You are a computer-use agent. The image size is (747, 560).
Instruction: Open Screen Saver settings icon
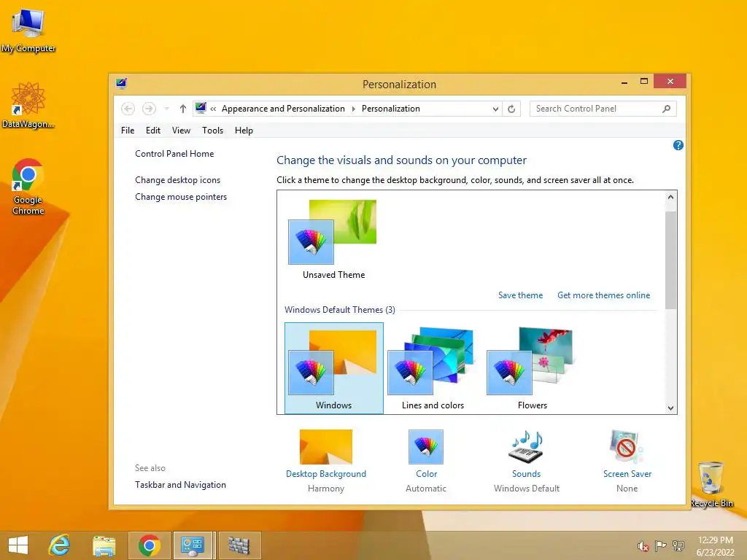pyautogui.click(x=626, y=447)
